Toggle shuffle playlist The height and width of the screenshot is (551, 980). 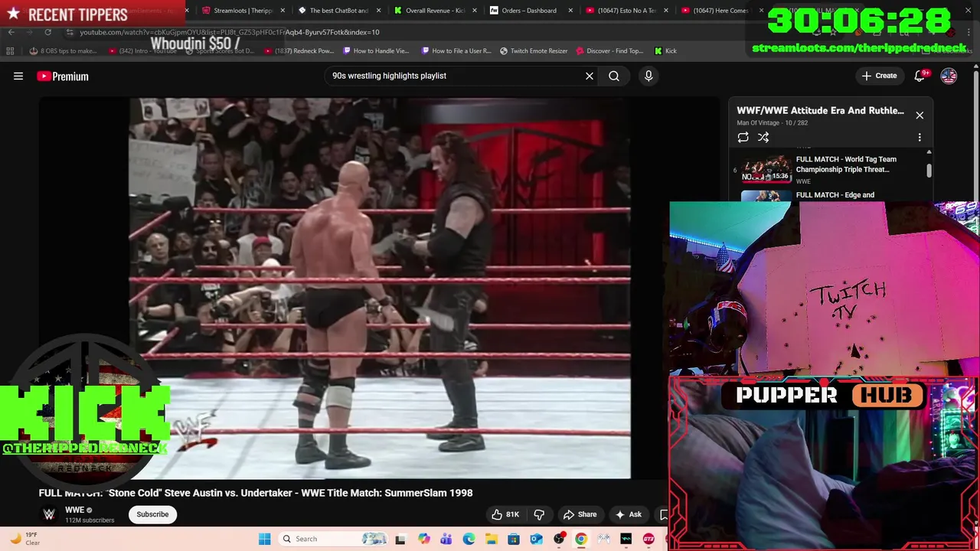click(x=763, y=138)
